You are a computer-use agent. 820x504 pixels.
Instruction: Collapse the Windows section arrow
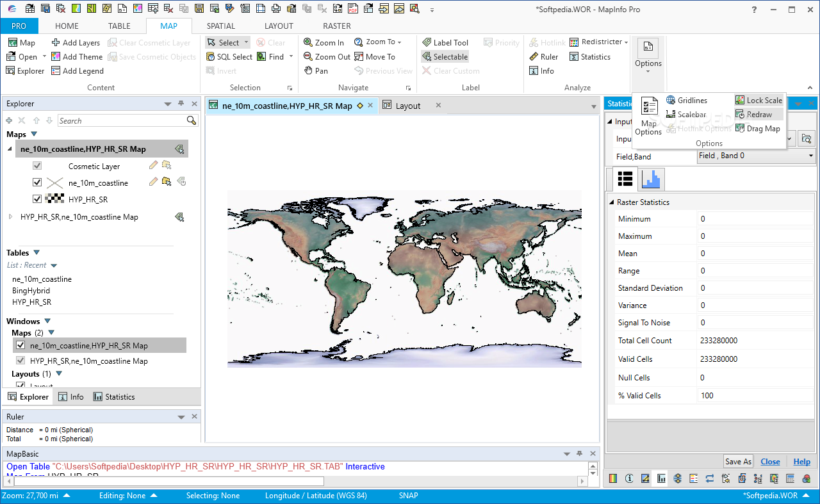[x=47, y=321]
